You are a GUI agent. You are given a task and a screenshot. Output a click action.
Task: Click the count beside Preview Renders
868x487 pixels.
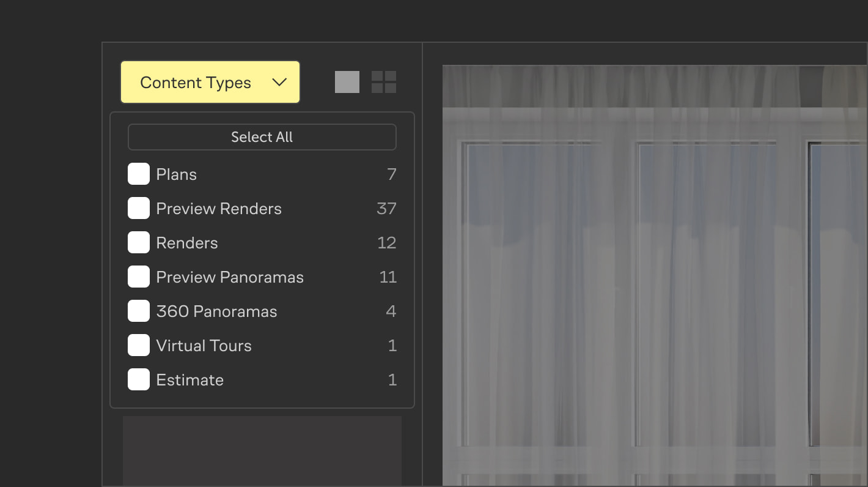tap(386, 208)
